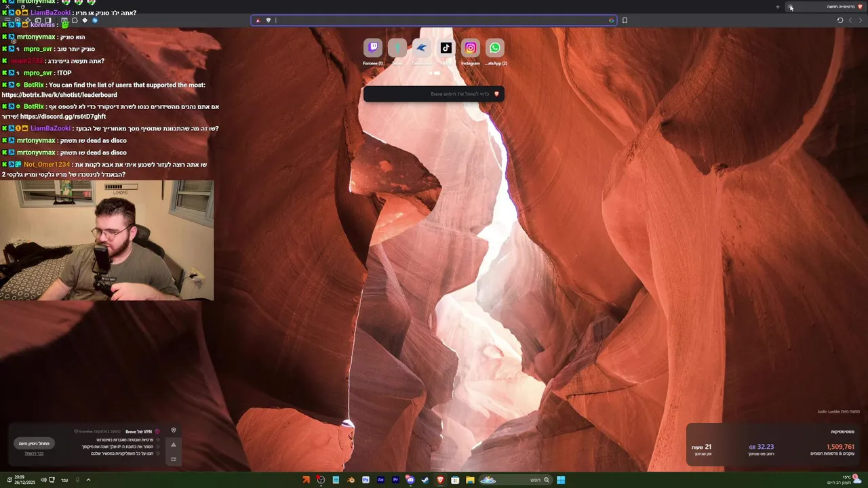Click the Brave search box on new tab page
868x488 pixels.
[x=434, y=94]
